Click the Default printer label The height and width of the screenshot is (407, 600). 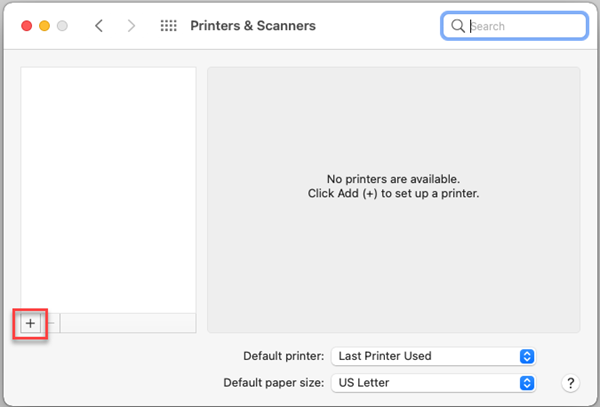(284, 356)
